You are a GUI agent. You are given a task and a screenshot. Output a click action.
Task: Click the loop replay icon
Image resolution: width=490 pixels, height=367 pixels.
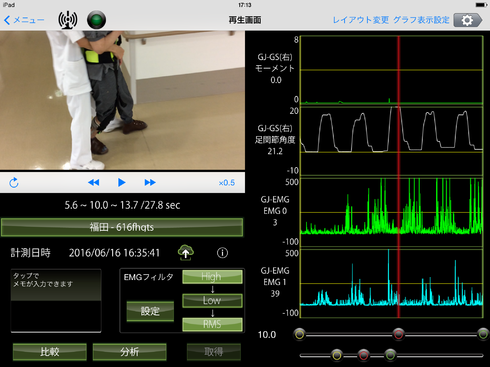pos(14,182)
